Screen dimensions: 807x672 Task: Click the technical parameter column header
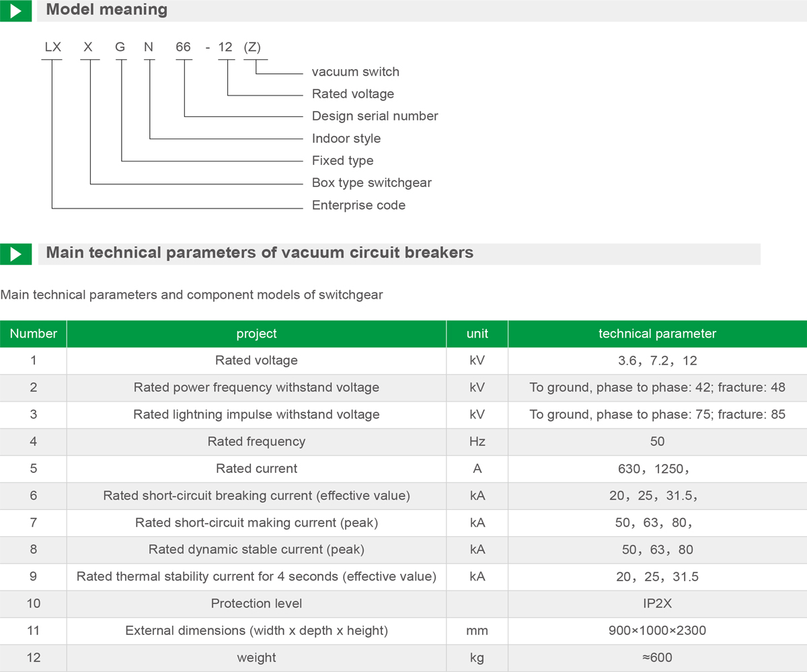[x=657, y=334]
